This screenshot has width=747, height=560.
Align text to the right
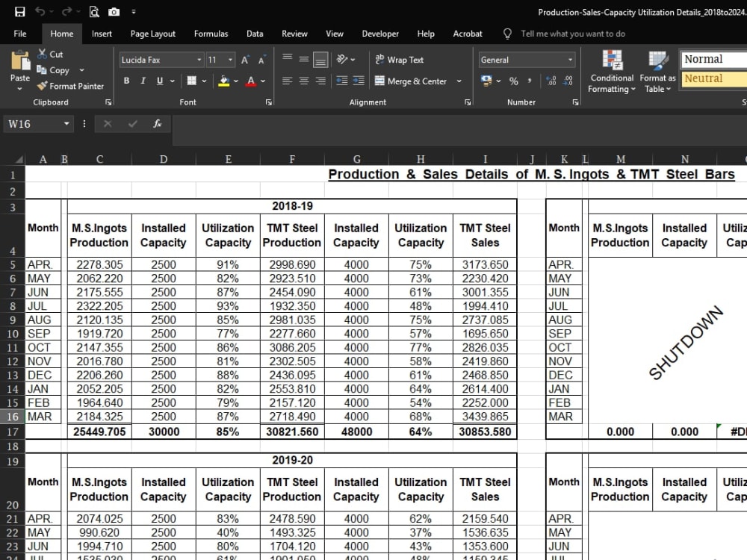click(320, 81)
